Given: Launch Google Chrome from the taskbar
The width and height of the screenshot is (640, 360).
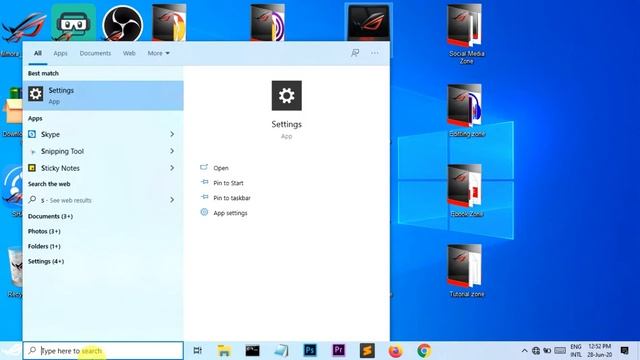Looking at the screenshot, I should pos(424,351).
